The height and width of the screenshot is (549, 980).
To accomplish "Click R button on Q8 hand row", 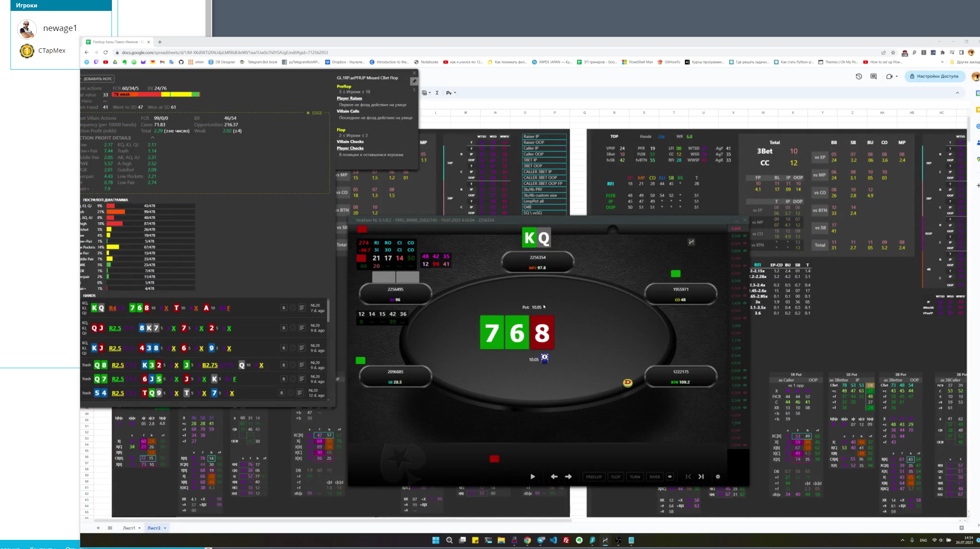I will pyautogui.click(x=284, y=365).
